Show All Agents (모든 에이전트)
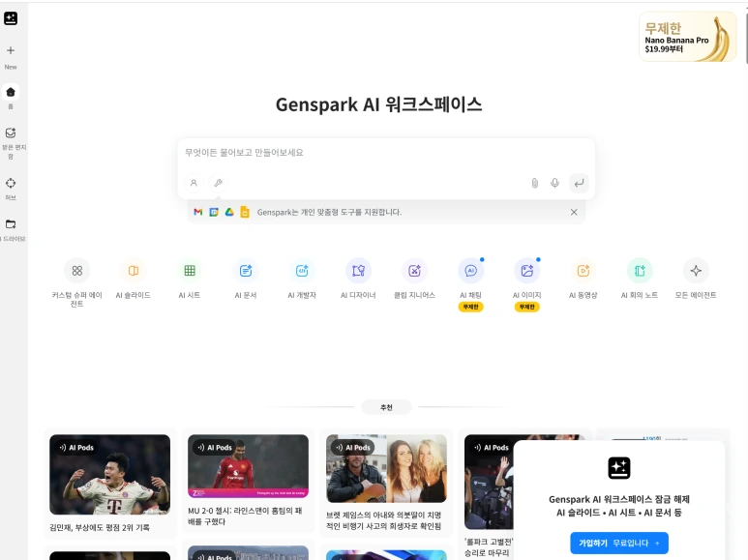 pos(696,271)
